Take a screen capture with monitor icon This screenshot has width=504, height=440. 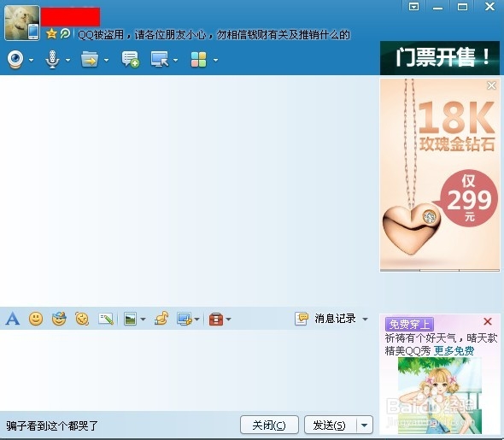[185, 320]
